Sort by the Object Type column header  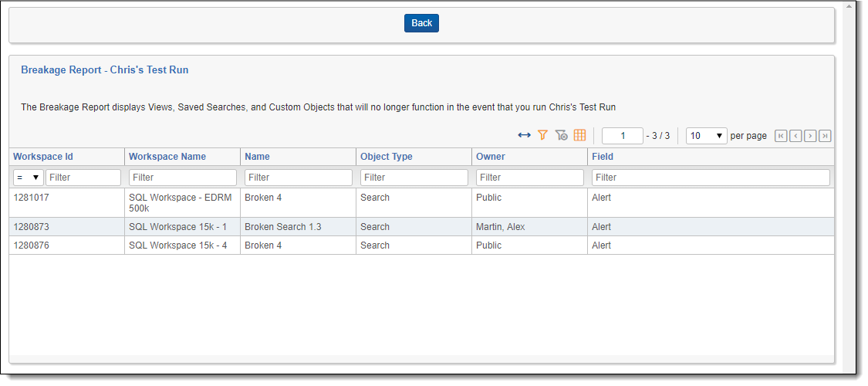386,157
